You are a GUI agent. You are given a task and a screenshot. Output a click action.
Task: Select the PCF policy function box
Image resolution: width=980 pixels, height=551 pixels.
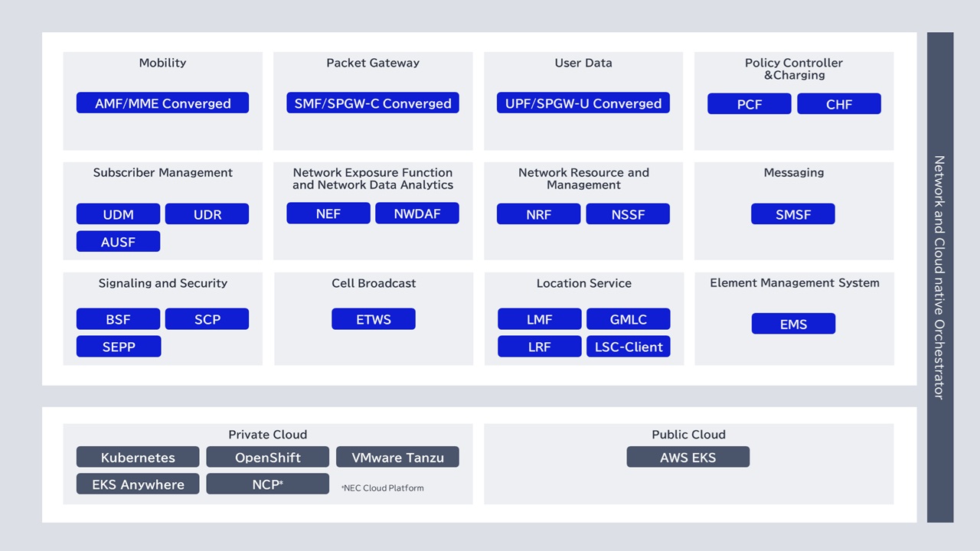click(749, 104)
